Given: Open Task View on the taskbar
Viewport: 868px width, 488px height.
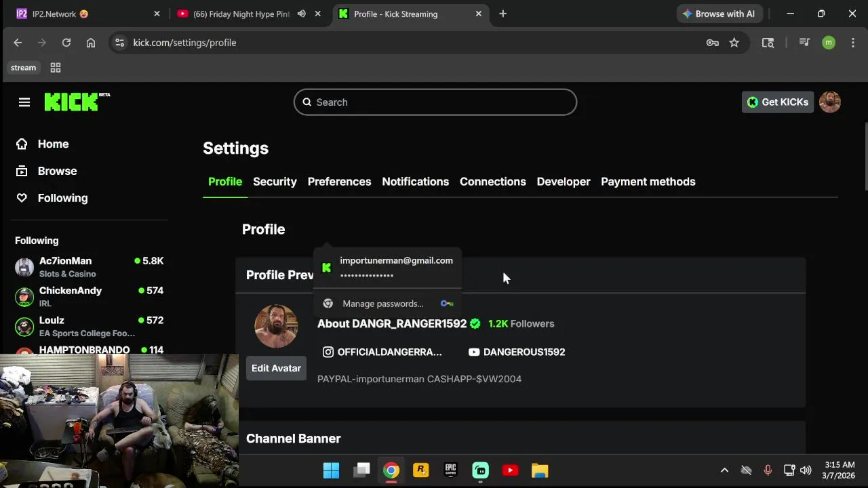Looking at the screenshot, I should pos(361,470).
